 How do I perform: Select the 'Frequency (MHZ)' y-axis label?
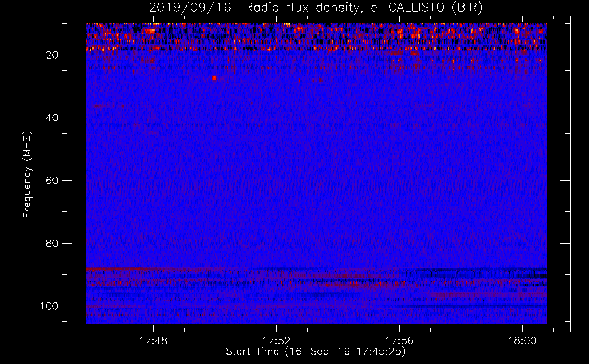pos(27,175)
